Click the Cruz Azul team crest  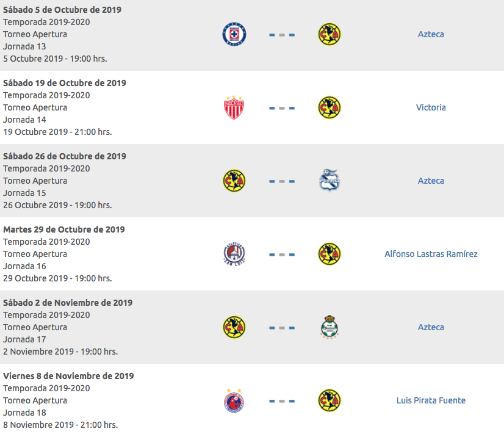pyautogui.click(x=234, y=34)
